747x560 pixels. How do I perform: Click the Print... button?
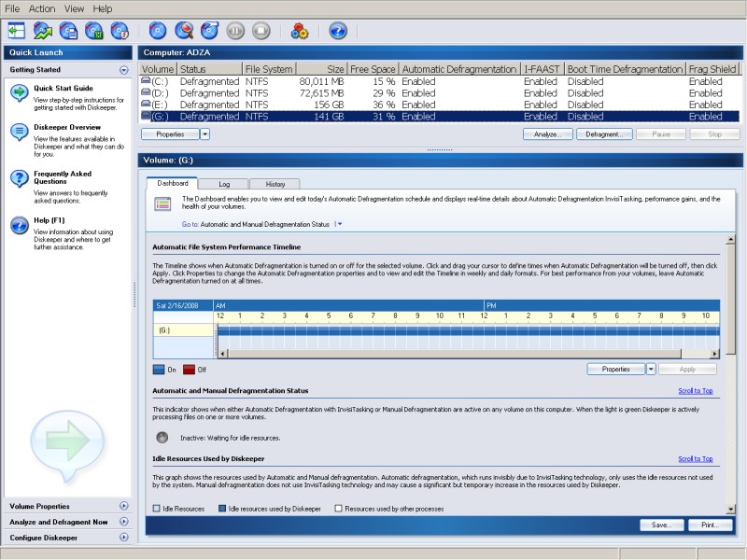pos(711,525)
